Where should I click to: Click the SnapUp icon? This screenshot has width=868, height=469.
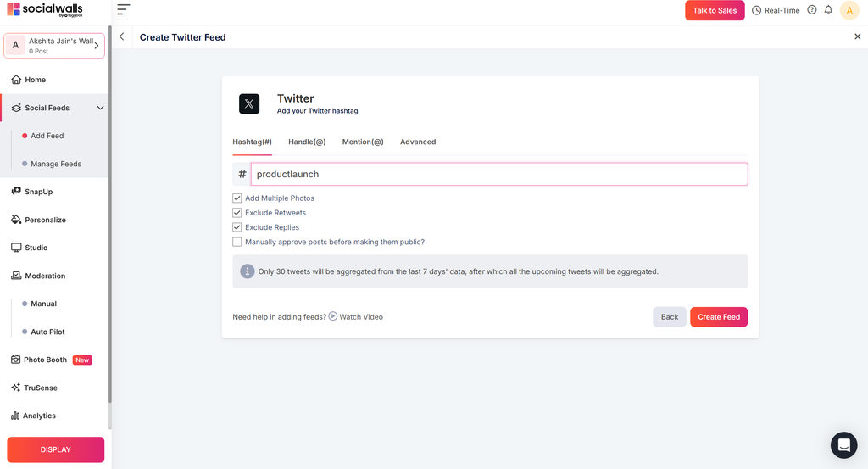(x=16, y=191)
